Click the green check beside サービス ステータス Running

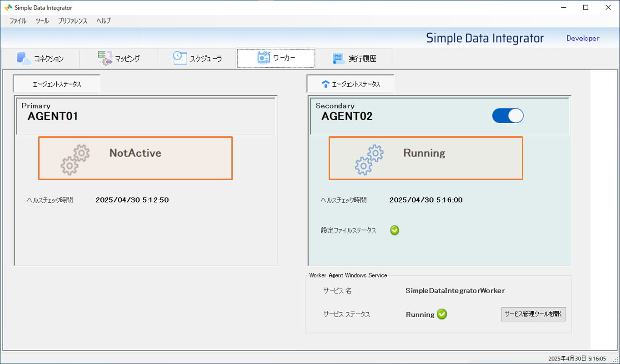[x=442, y=314]
